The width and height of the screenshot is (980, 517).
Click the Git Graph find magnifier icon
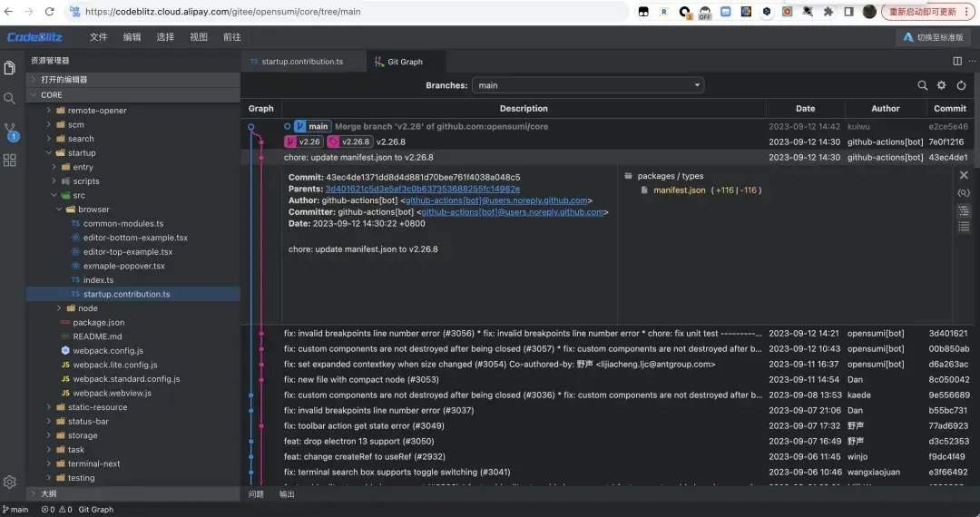click(922, 85)
